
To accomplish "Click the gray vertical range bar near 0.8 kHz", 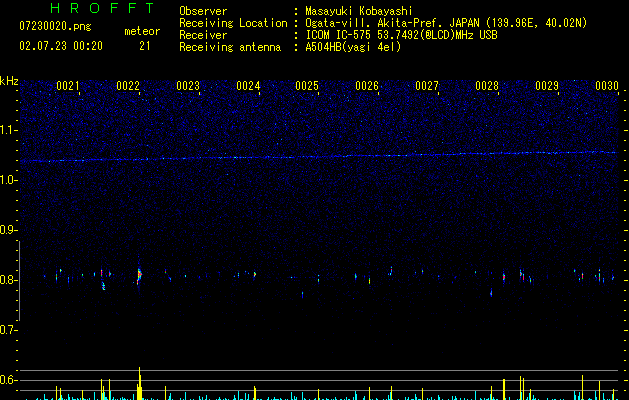I will tap(19, 280).
